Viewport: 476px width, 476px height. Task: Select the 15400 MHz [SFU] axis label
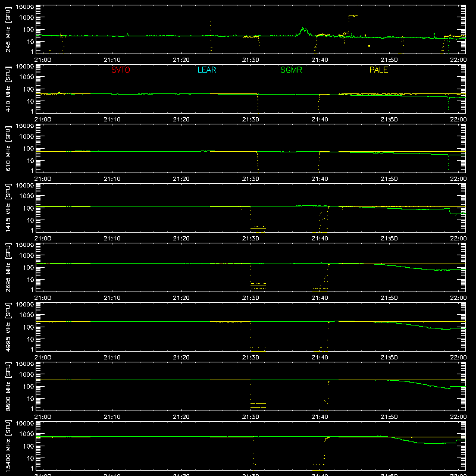8,446
